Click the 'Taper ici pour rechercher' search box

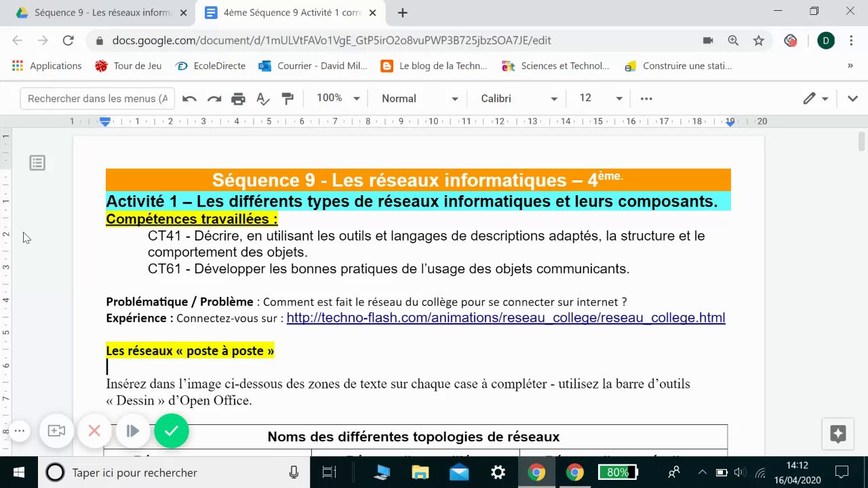[173, 472]
